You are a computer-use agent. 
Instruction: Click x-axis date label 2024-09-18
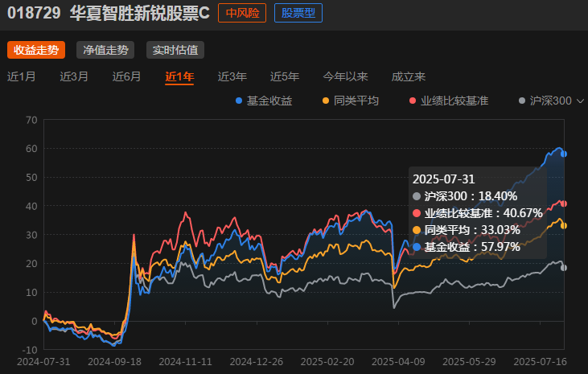(x=114, y=362)
